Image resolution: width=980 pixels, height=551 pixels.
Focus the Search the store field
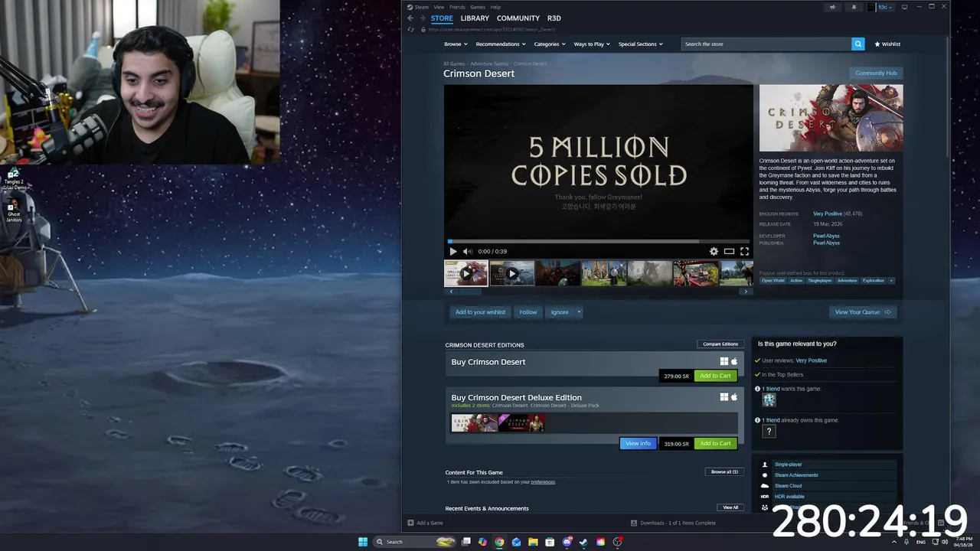coord(766,44)
